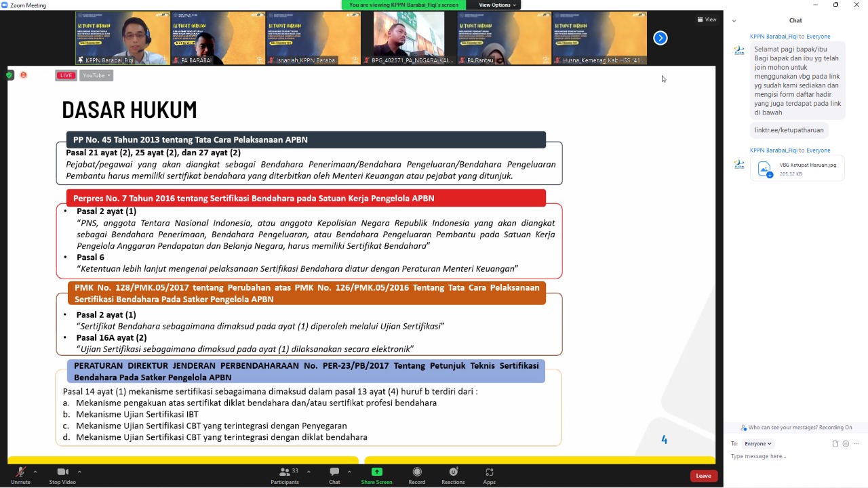Screen dimensions: 868x488
Task: Open the Reactions menu
Action: (453, 474)
